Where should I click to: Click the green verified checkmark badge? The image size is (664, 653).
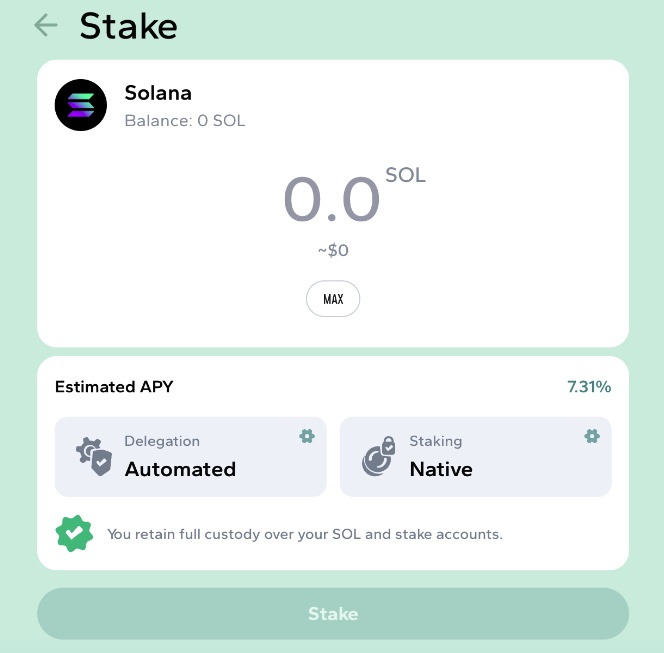point(74,534)
